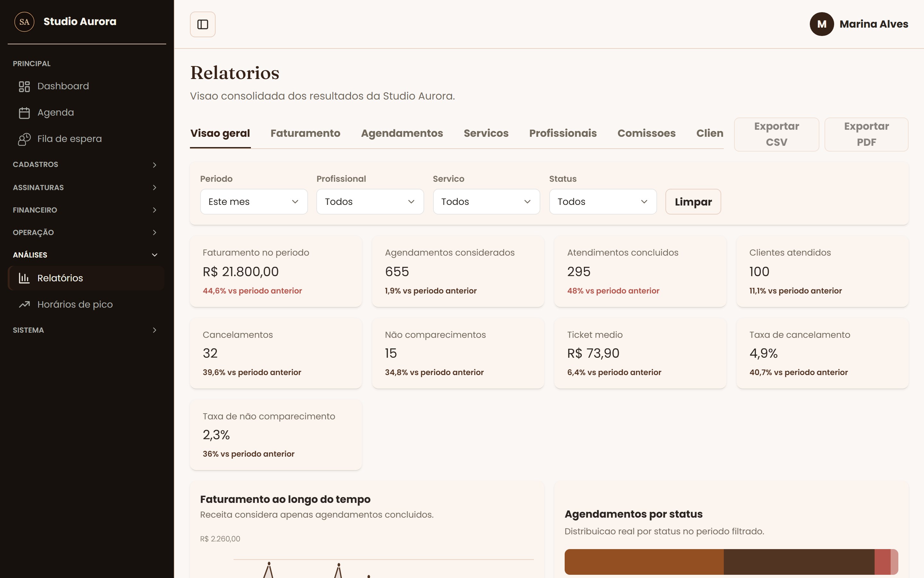Select the Visao geral tab
924x578 pixels.
click(220, 133)
